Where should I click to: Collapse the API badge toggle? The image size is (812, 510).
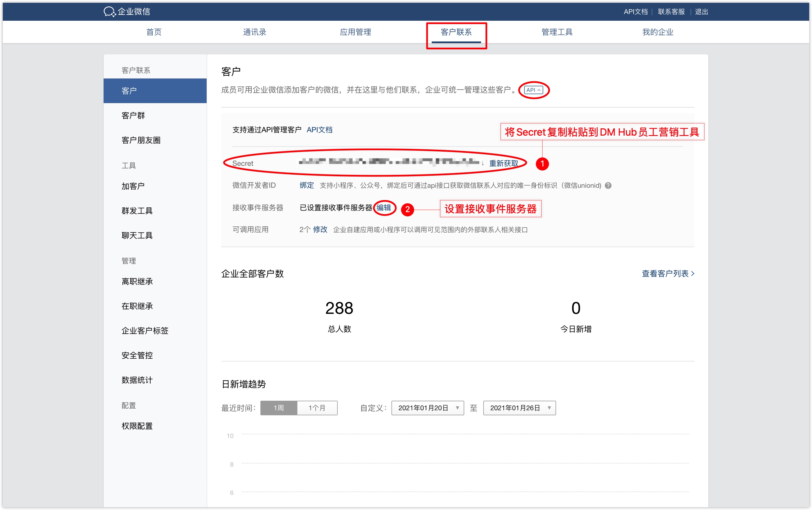point(533,90)
